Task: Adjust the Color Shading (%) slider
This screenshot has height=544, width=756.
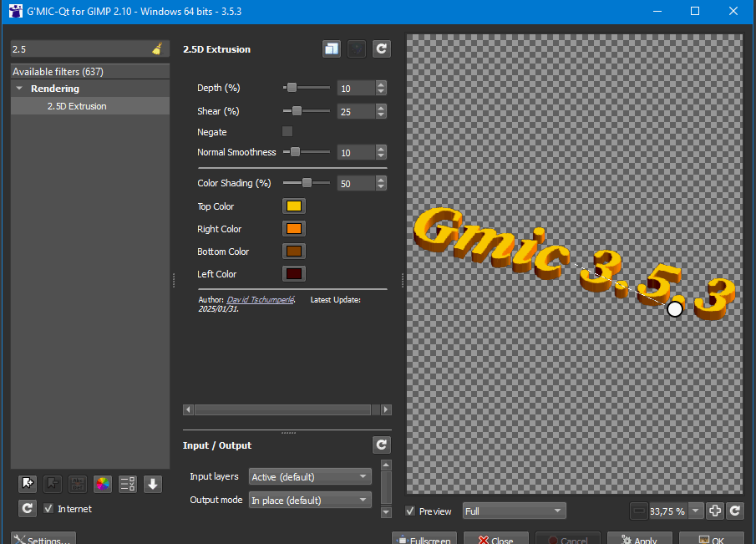Action: 307,183
